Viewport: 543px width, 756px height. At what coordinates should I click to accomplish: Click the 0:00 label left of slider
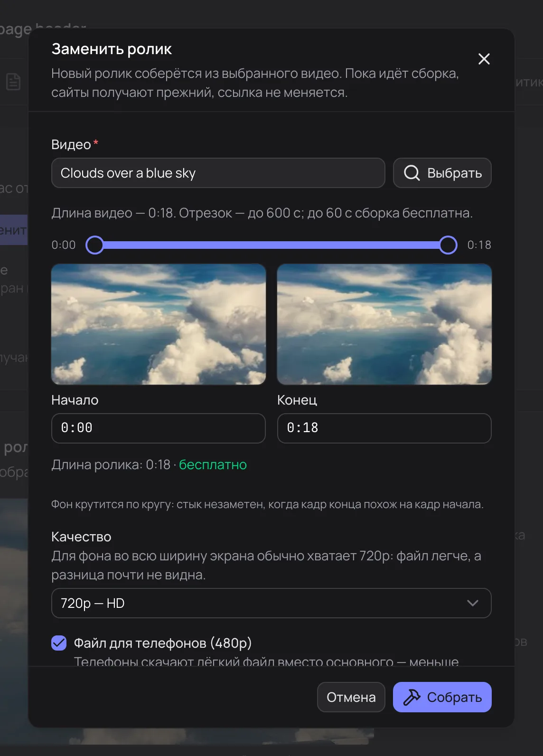pos(64,245)
